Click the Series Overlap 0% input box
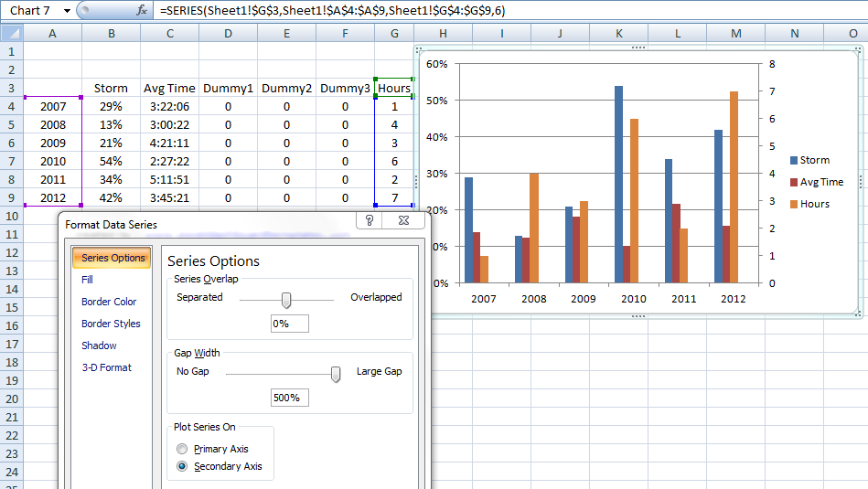Viewport: 868px width, 489px height. click(x=290, y=324)
